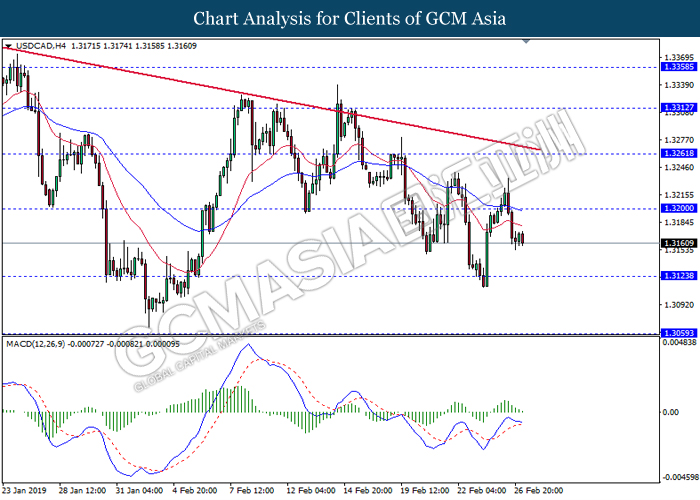Click the 4 Feb 20:00 time label
700x500 pixels.
coord(195,491)
